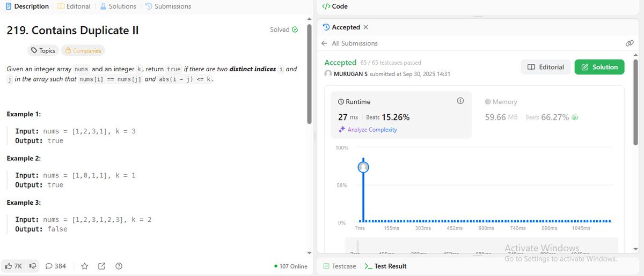Select the Code panel tab
Screen dimensions: 644x276
click(x=335, y=6)
